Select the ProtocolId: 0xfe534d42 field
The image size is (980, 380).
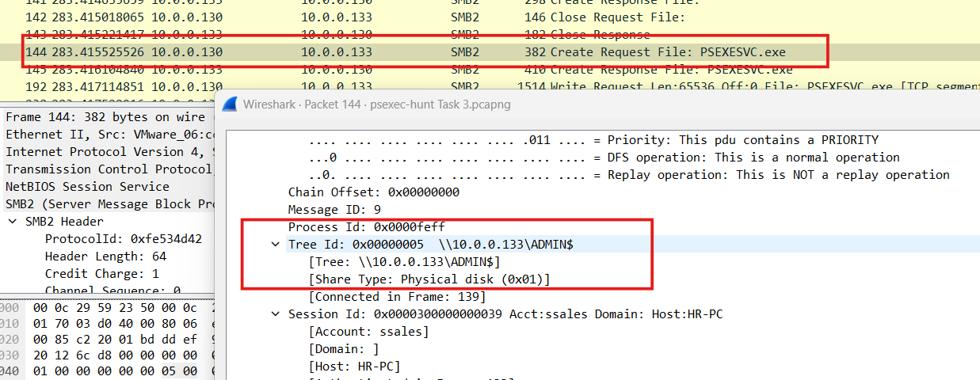click(123, 239)
